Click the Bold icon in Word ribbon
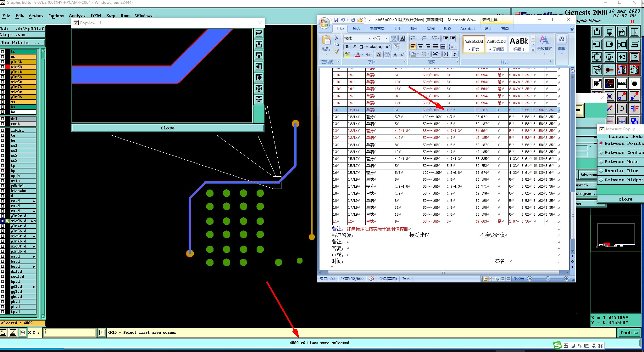Image resolution: width=644 pixels, height=352 pixels. 347,47
